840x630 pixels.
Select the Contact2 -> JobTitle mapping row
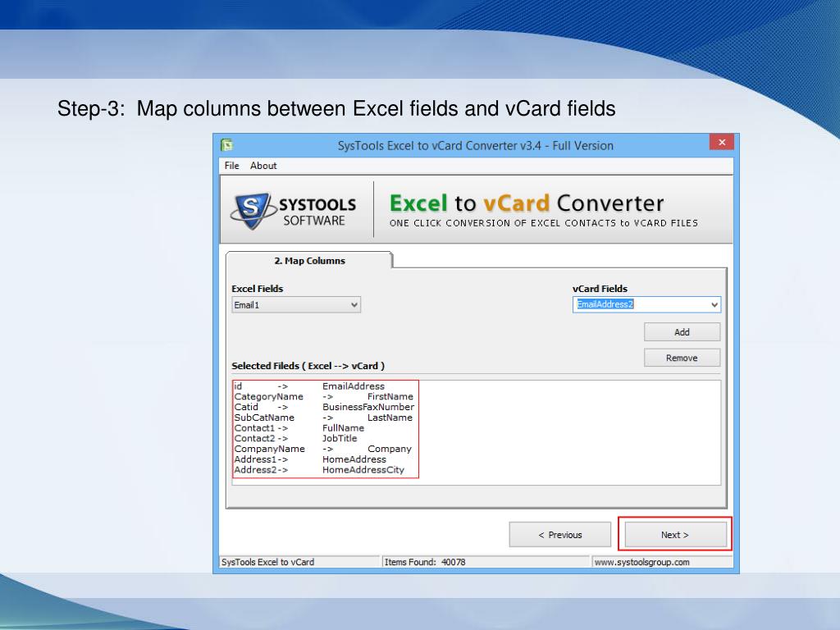(x=295, y=438)
